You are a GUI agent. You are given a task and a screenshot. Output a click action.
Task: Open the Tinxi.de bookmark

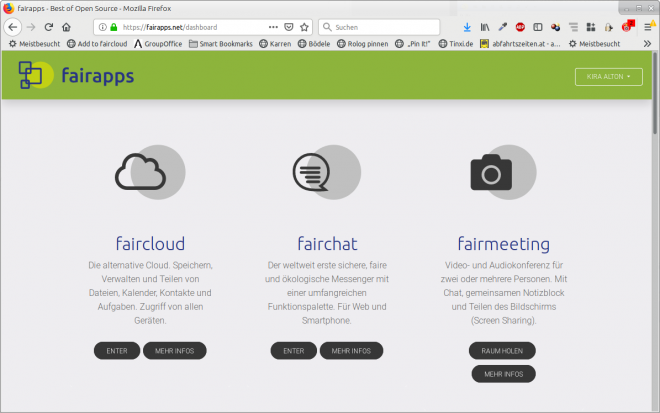[x=456, y=44]
